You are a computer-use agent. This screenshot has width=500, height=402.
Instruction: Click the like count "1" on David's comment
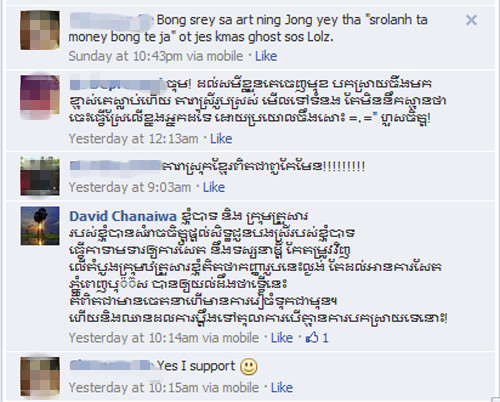325,338
